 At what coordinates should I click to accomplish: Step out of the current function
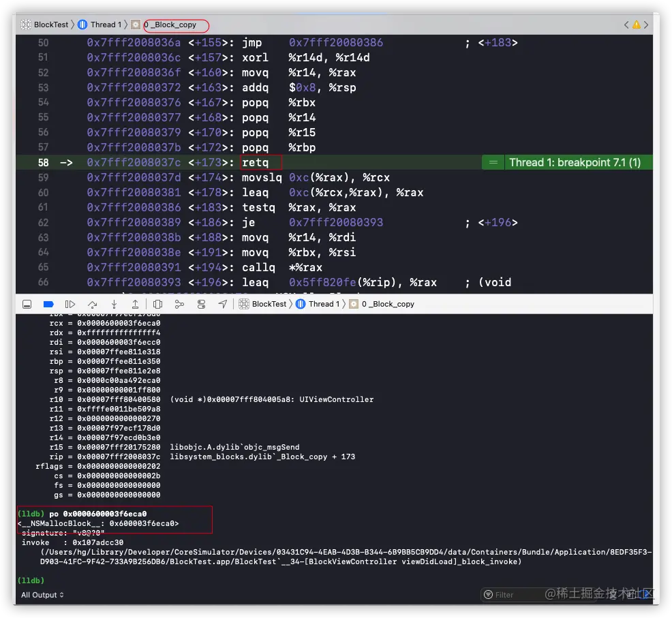135,305
